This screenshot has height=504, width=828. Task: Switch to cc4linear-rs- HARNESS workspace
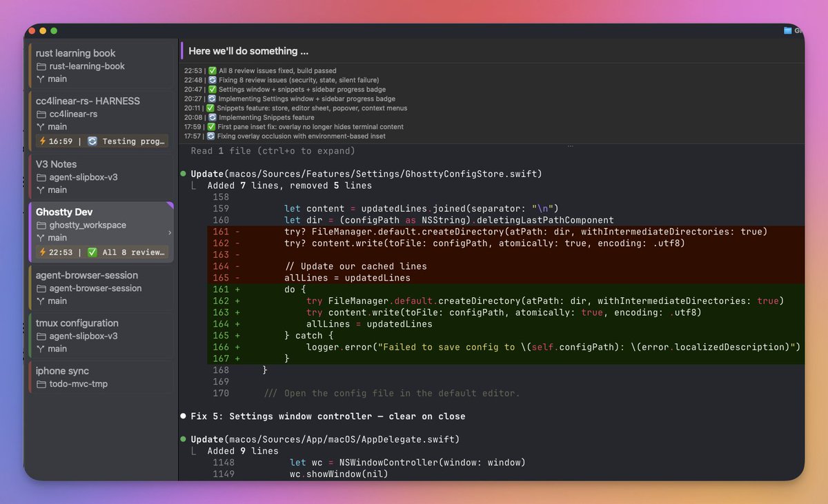pos(101,121)
